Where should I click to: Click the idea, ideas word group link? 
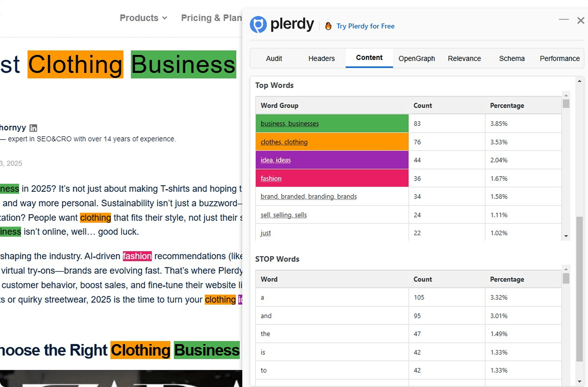(275, 160)
